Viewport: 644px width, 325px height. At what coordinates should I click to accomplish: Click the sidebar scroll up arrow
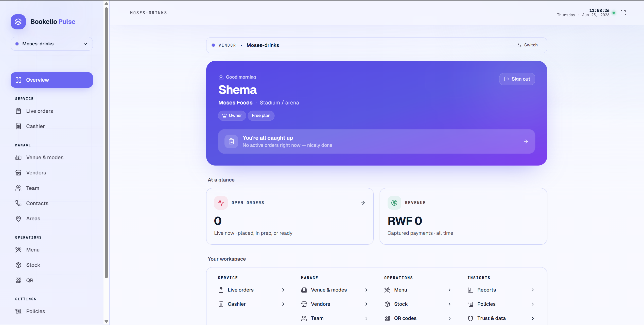107,4
